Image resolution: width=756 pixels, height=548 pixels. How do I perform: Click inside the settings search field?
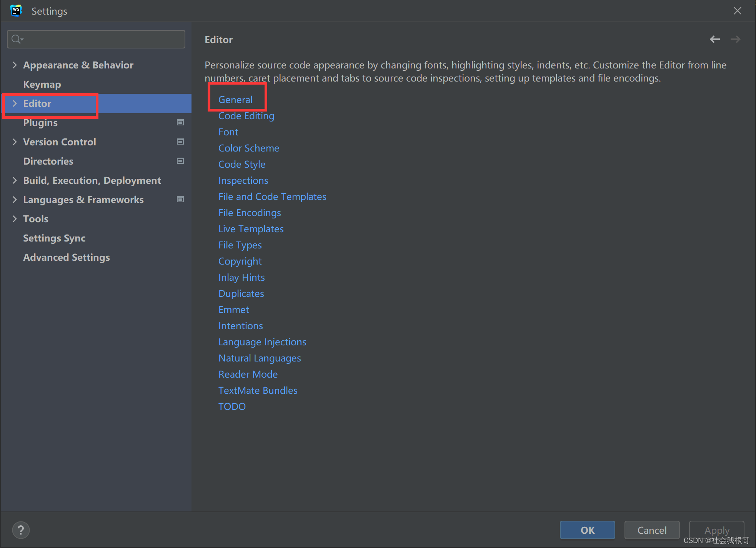tap(96, 39)
